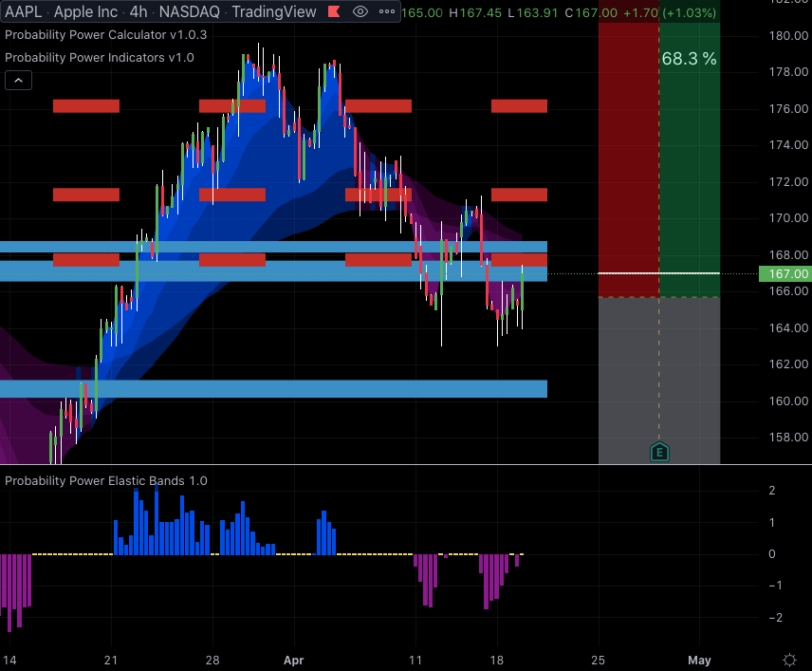The width and height of the screenshot is (812, 671).
Task: Click the 4h timeframe label in the header
Action: (138, 12)
